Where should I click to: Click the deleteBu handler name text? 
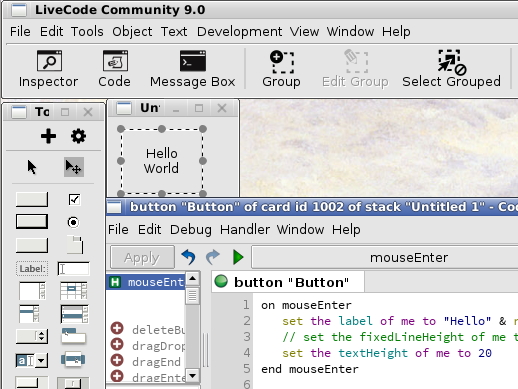coord(158,330)
